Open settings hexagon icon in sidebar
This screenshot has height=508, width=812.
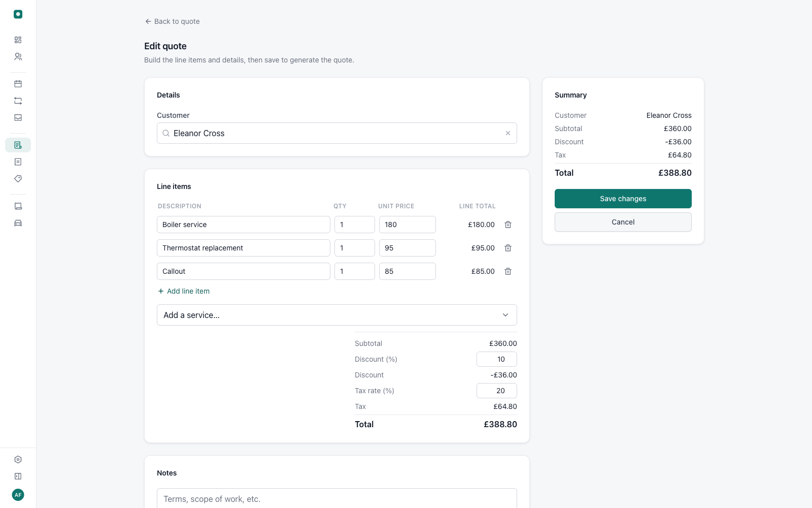18,459
